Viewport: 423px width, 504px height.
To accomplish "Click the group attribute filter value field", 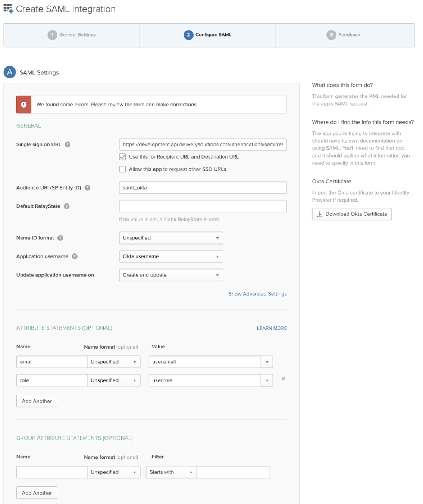I will (233, 472).
